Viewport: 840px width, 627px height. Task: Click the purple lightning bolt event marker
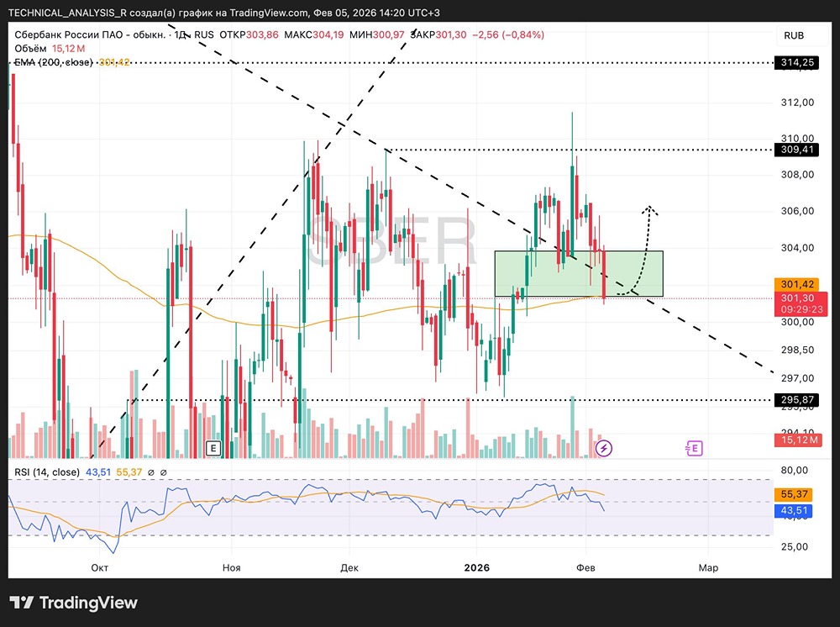[x=604, y=448]
